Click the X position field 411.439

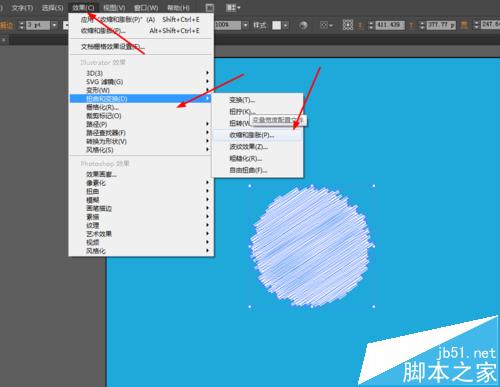(390, 25)
